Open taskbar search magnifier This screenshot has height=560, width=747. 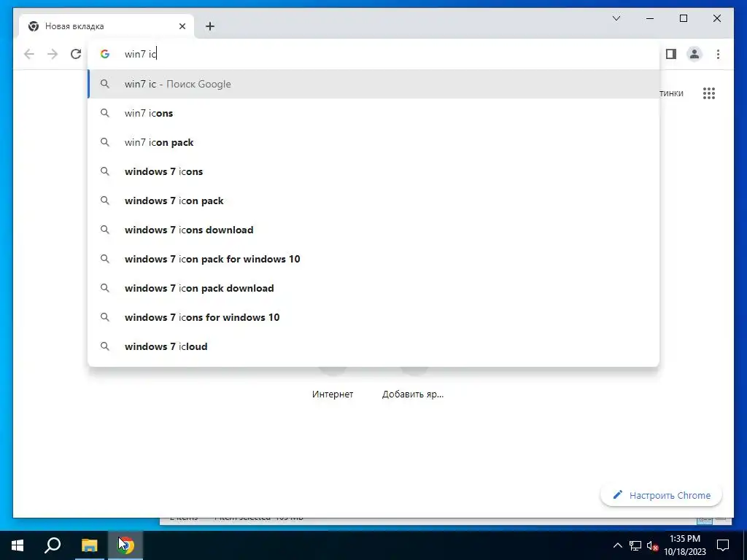(x=53, y=545)
